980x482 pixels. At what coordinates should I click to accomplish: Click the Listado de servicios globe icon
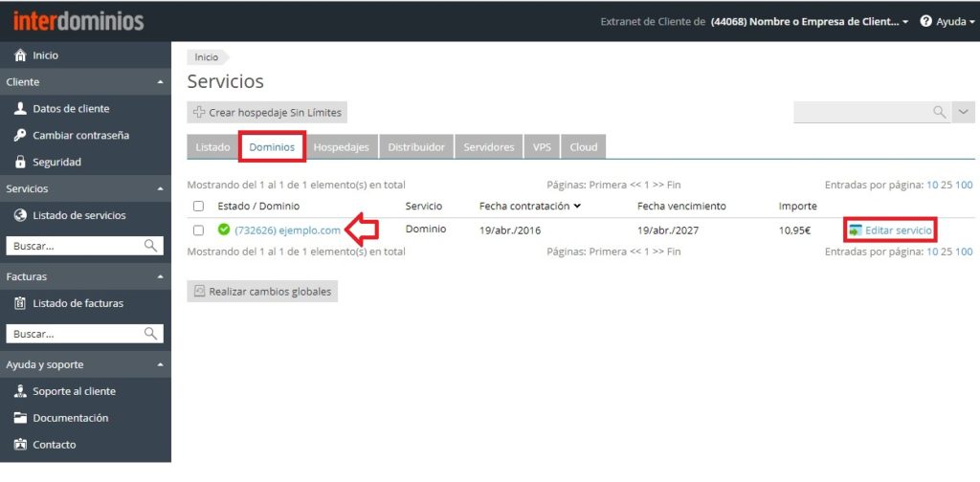[x=20, y=215]
